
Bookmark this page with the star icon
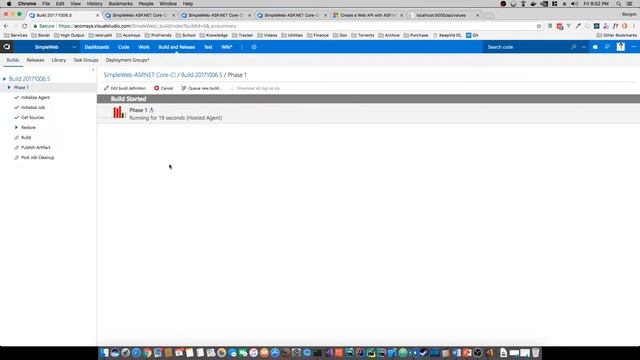click(x=539, y=26)
